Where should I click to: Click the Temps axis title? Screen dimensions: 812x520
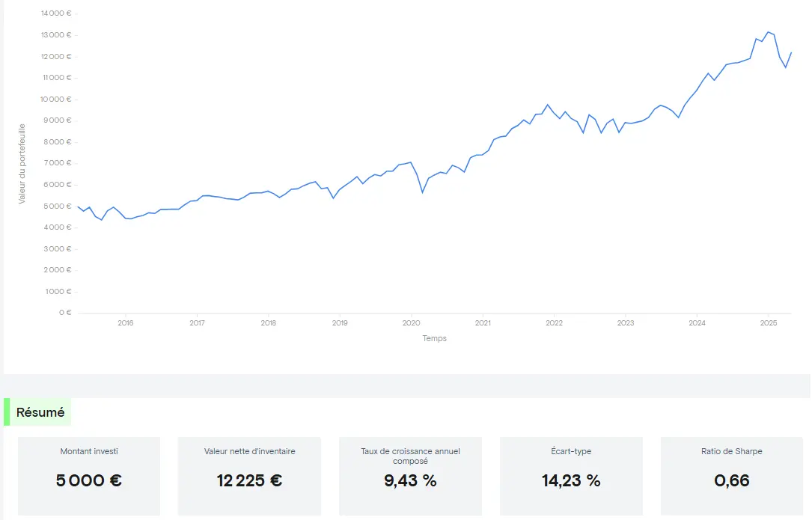pyautogui.click(x=434, y=338)
